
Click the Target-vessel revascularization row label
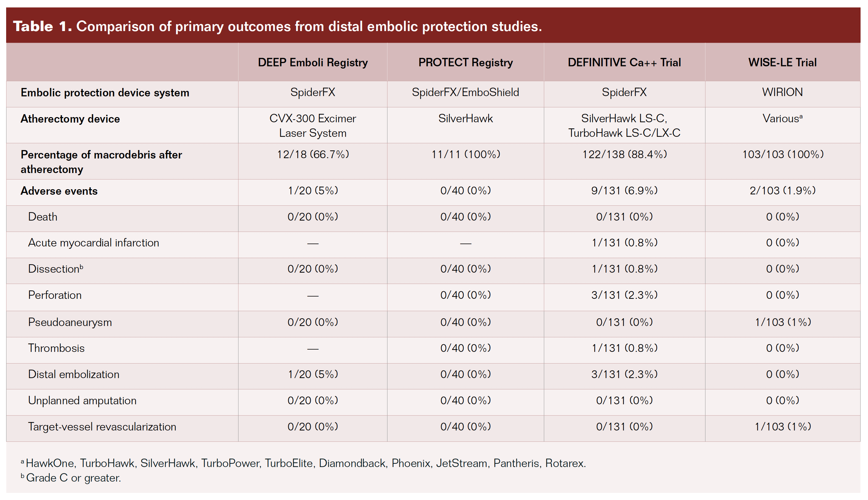click(102, 427)
